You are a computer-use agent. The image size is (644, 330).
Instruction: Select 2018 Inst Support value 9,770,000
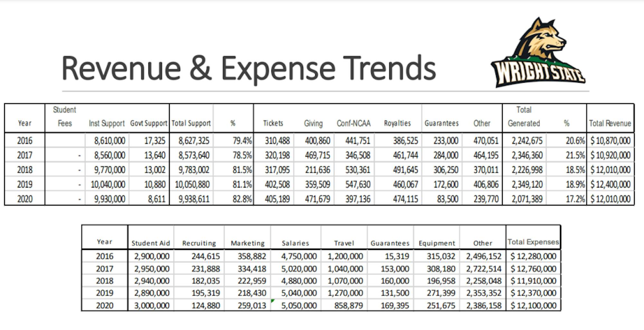(x=109, y=170)
